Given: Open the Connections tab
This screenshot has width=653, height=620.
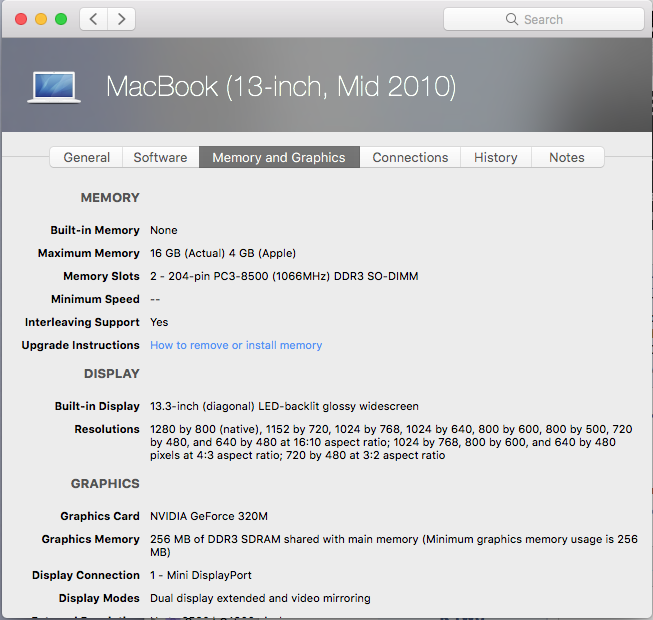Looking at the screenshot, I should (x=410, y=157).
